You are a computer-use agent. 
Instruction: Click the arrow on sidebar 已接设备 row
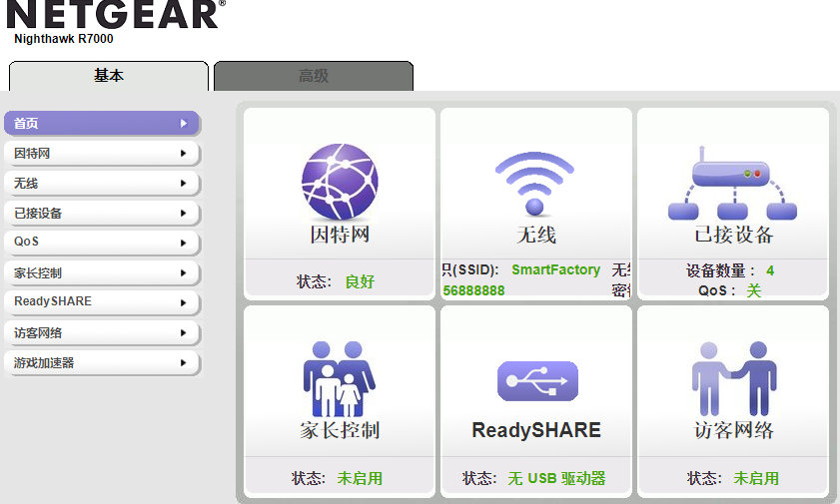click(184, 214)
